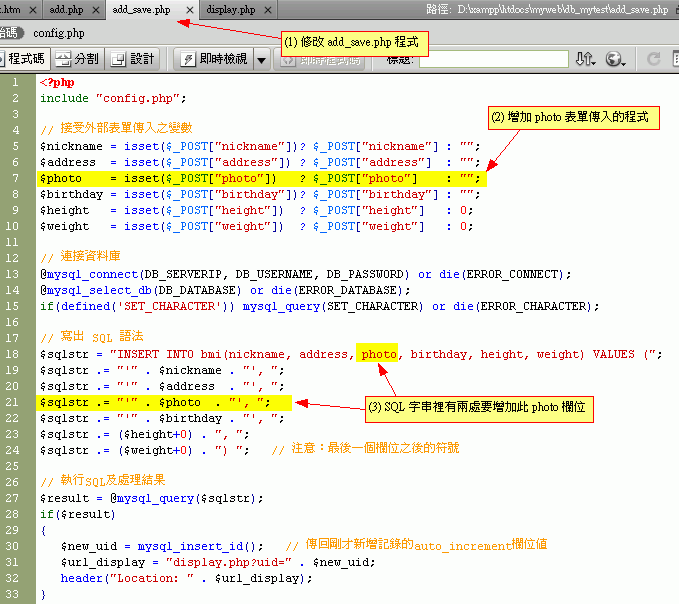The image size is (679, 604).
Task: Click the $address isset assignment line
Action: (260, 162)
